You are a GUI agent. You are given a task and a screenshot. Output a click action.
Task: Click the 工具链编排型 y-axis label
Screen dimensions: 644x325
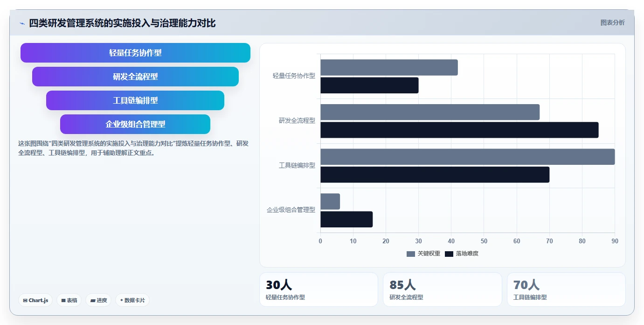click(x=297, y=165)
